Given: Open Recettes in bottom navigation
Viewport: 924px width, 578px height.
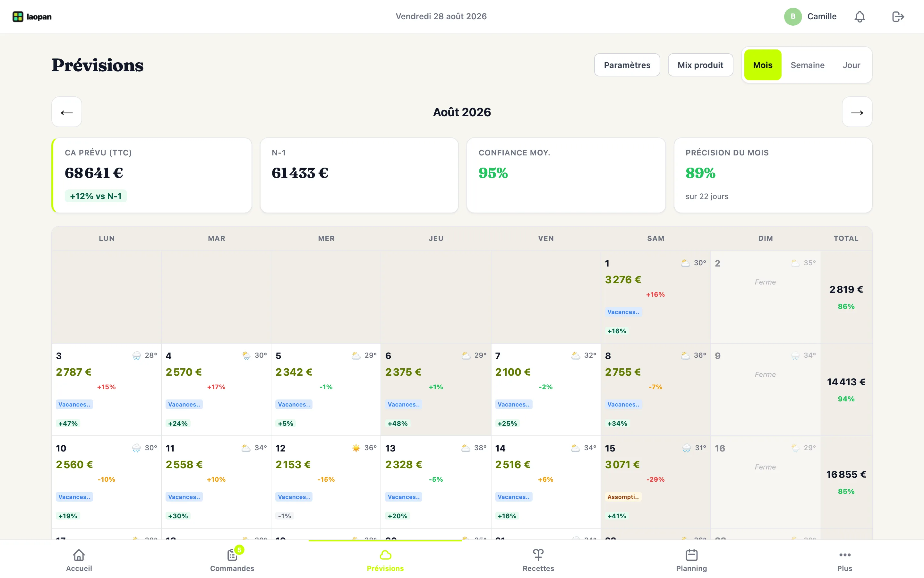Looking at the screenshot, I should [538, 560].
